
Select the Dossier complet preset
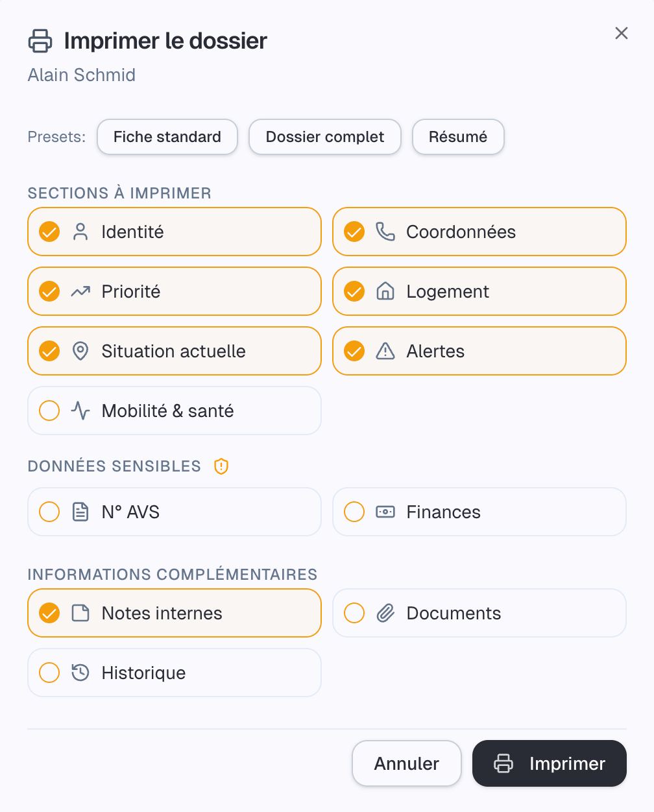coord(324,137)
